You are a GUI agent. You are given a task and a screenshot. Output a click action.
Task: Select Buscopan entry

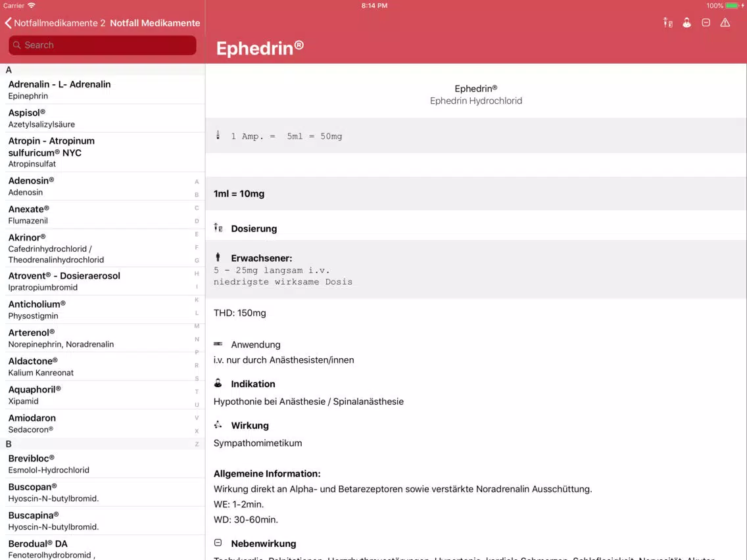[103, 492]
